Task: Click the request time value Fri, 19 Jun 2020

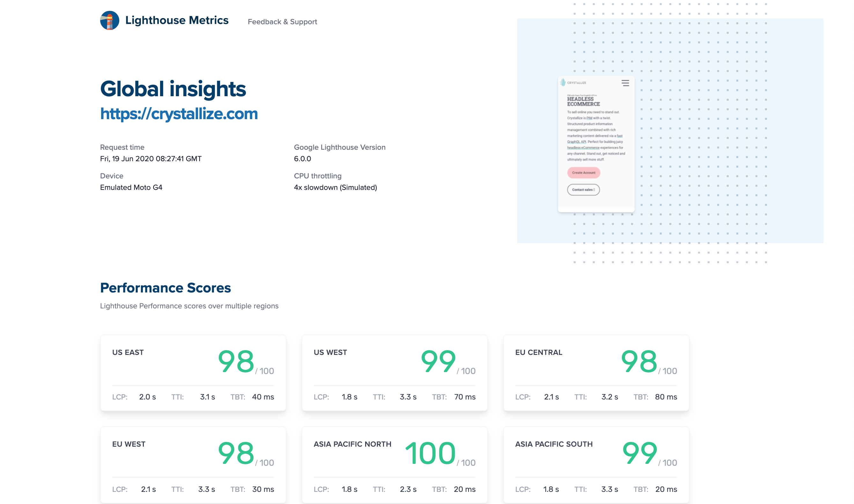Action: coord(151,159)
